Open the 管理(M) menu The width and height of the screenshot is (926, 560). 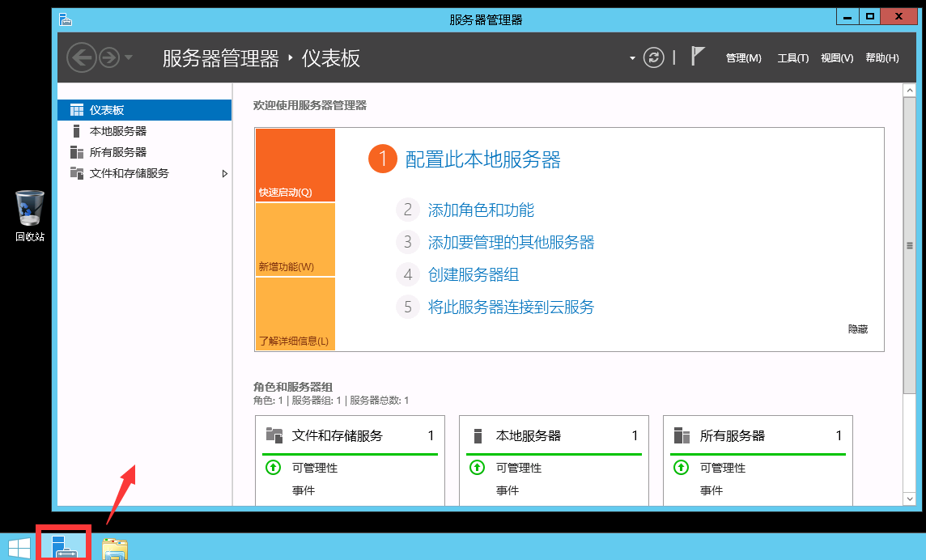tap(744, 58)
